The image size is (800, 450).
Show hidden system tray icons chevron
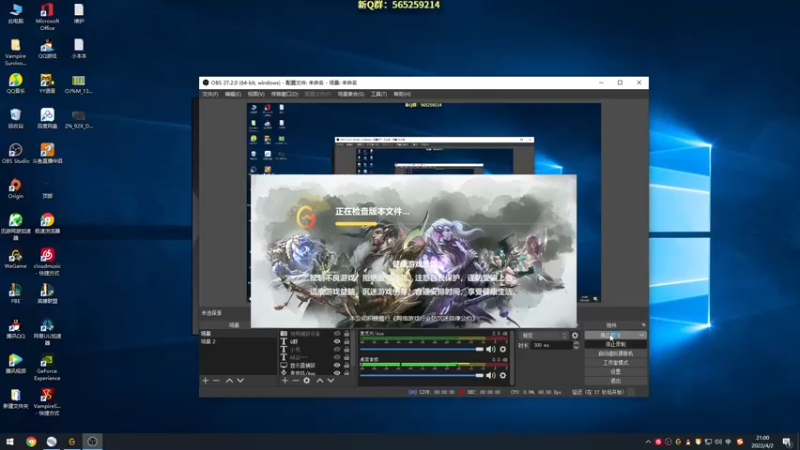point(648,442)
